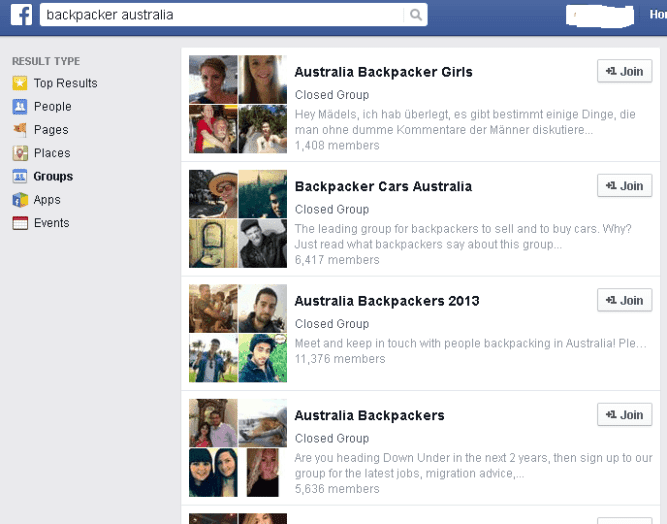Screen dimensions: 667x524
Task: Click 'Closed Group' label under Backpacker Cars Australia
Action: (332, 209)
